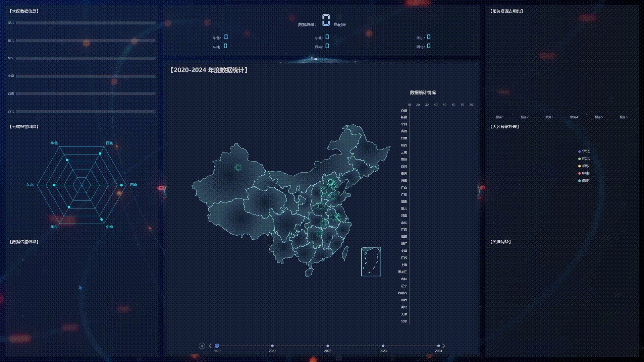Toggle 中南 legend in 大区异常处理
This screenshot has width=644, height=362.
pyautogui.click(x=584, y=173)
